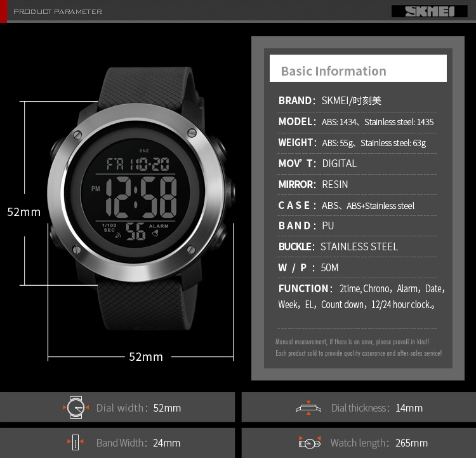Click the Band Width strap icon

[x=76, y=443]
